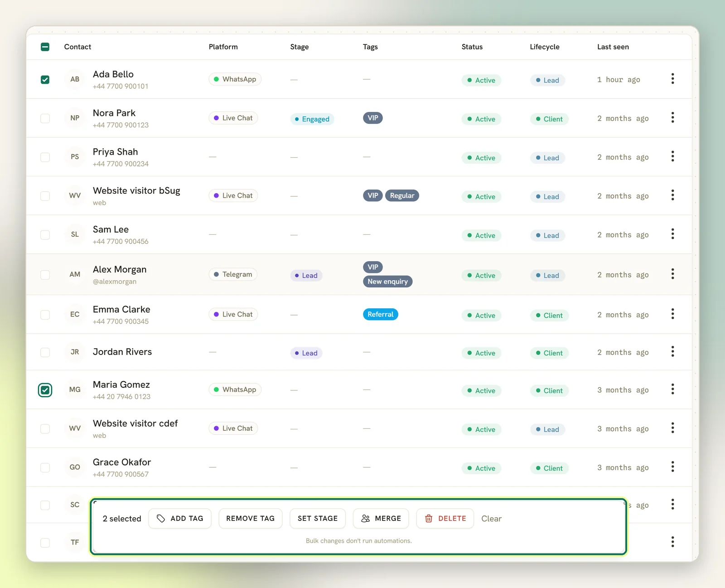The height and width of the screenshot is (588, 725).
Task: Click the ADD TAG bulk action button
Action: pos(180,518)
